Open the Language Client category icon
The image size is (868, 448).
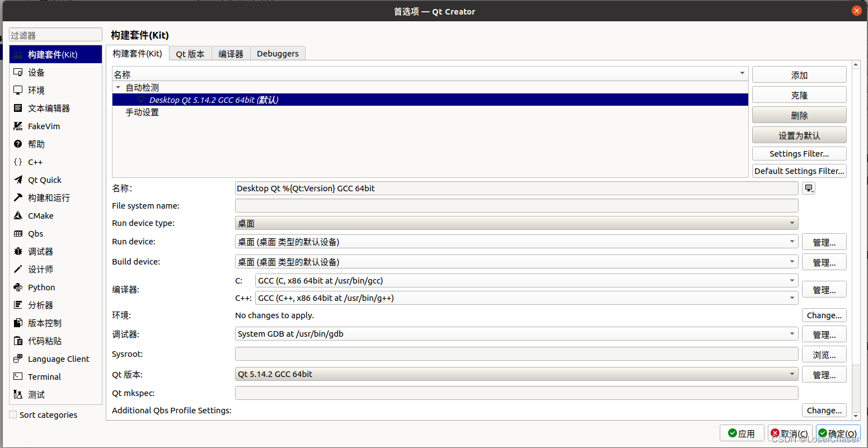coord(18,359)
